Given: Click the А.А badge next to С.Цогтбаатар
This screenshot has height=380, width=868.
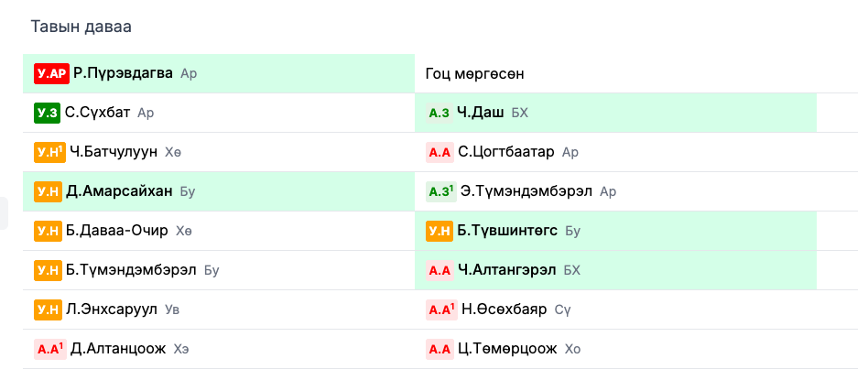Looking at the screenshot, I should 440,152.
